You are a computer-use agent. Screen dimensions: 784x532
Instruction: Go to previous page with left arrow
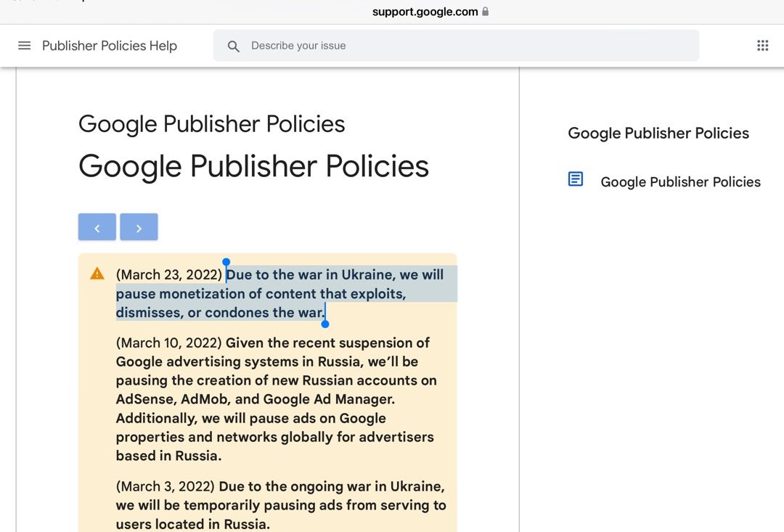(x=97, y=227)
